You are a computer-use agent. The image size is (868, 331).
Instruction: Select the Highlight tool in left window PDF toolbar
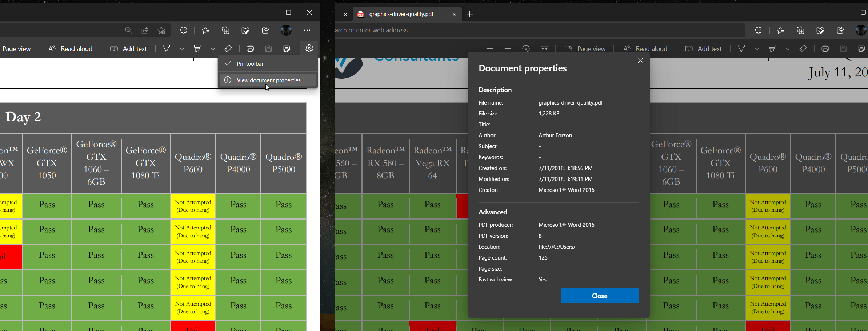coord(197,48)
